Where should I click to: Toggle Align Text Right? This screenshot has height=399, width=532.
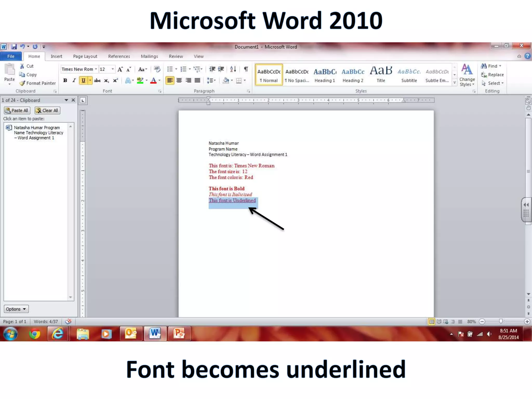(188, 81)
